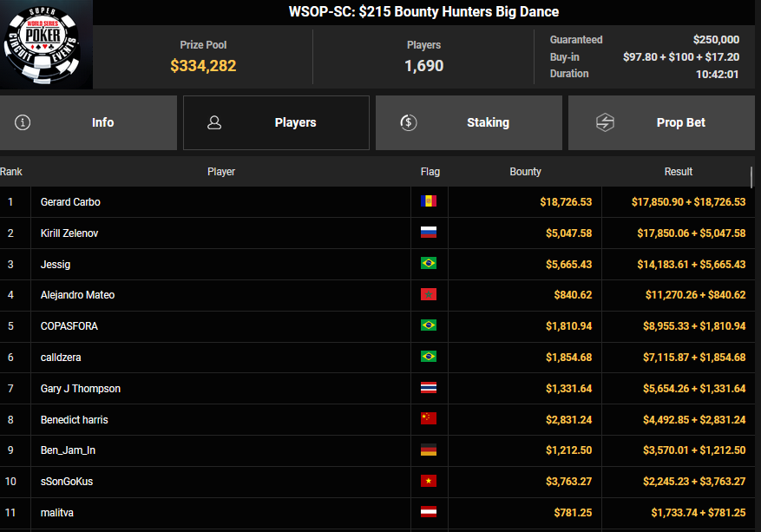Click the Staking dollar coin icon
761x532 pixels.
pyautogui.click(x=409, y=122)
